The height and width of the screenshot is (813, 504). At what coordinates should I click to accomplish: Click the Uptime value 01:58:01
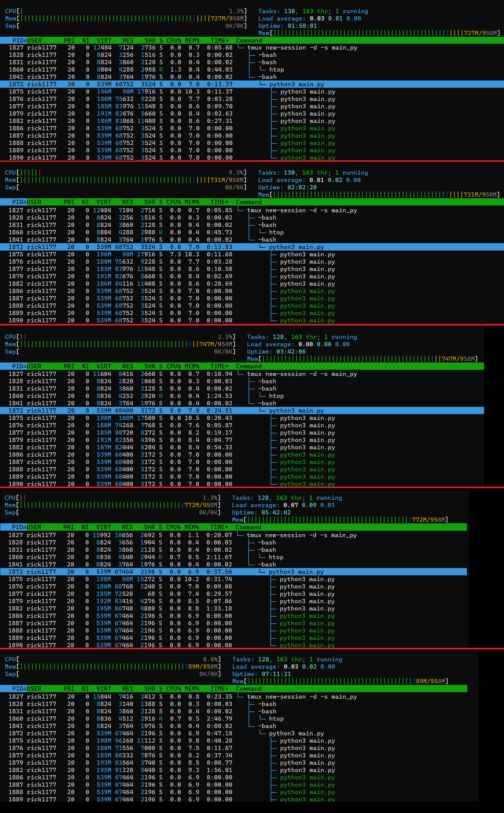click(x=302, y=26)
